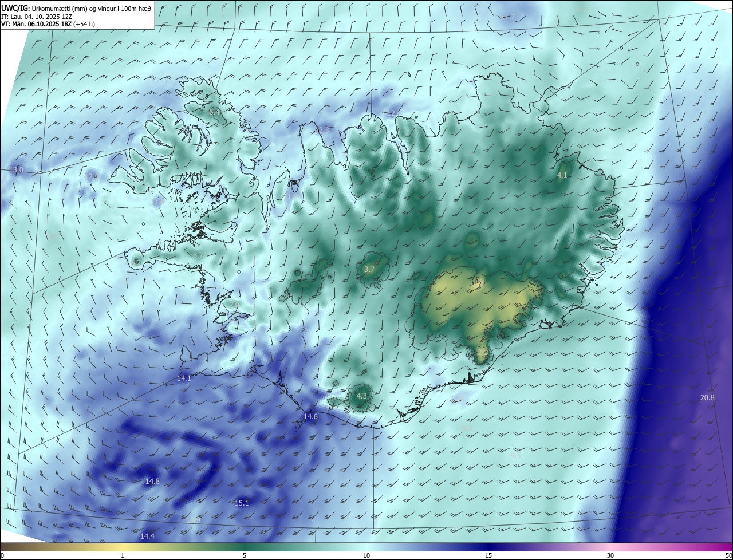The image size is (733, 560).
Task: Click the 15.1 value label
Action: point(242,503)
